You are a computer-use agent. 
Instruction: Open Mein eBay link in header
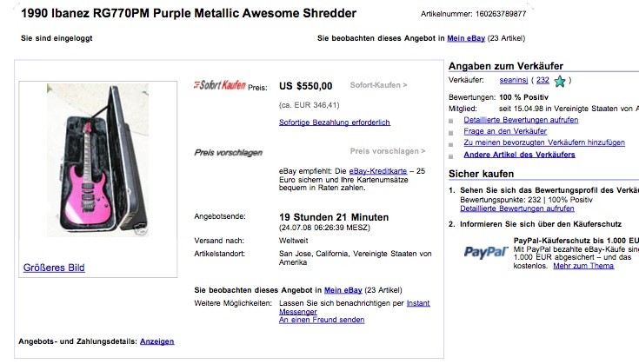[x=466, y=38]
